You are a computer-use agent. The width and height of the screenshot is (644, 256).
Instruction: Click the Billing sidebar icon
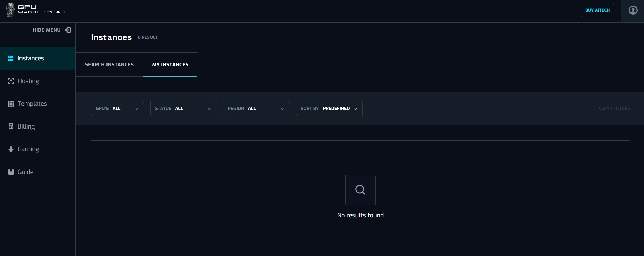[x=11, y=126]
